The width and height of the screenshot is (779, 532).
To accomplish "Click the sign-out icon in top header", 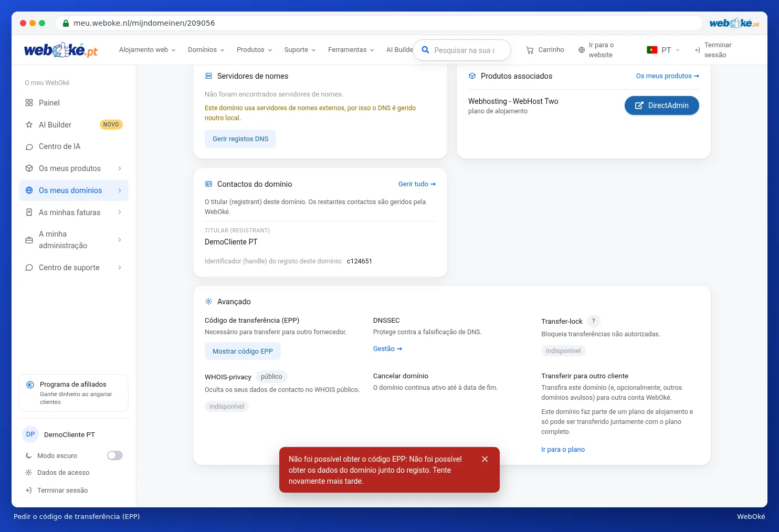I will pyautogui.click(x=698, y=50).
